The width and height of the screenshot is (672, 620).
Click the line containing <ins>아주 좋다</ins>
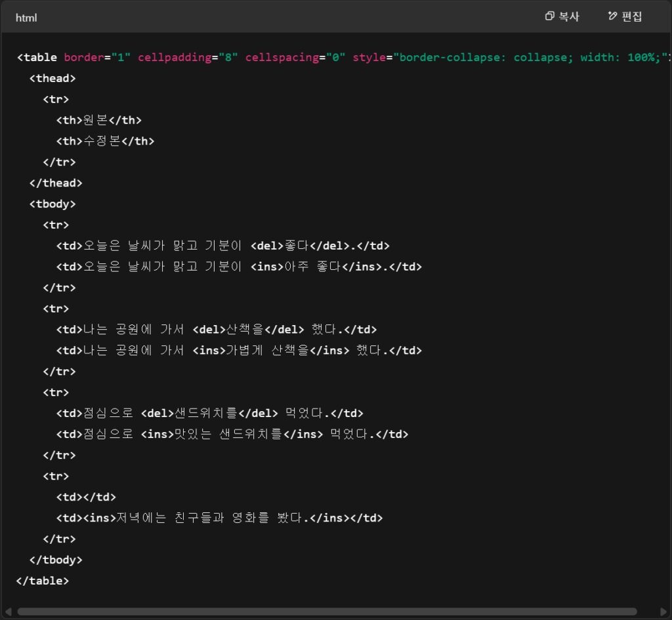coord(239,267)
